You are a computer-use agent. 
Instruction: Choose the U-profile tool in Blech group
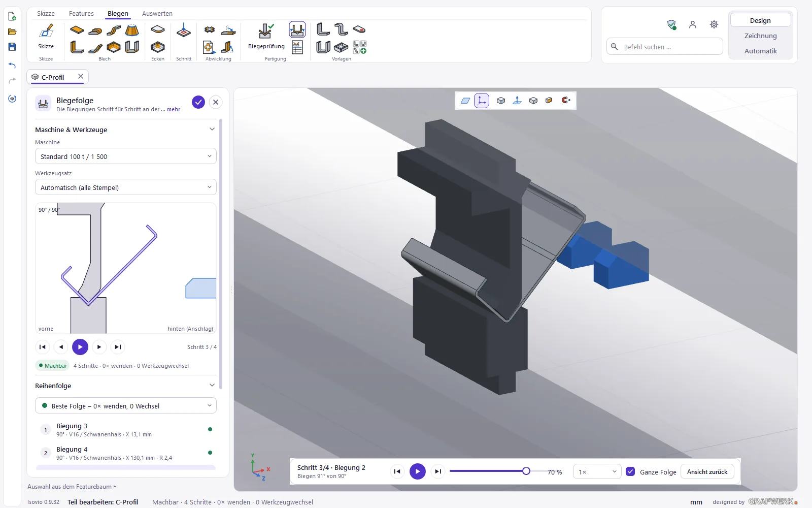pyautogui.click(x=132, y=47)
